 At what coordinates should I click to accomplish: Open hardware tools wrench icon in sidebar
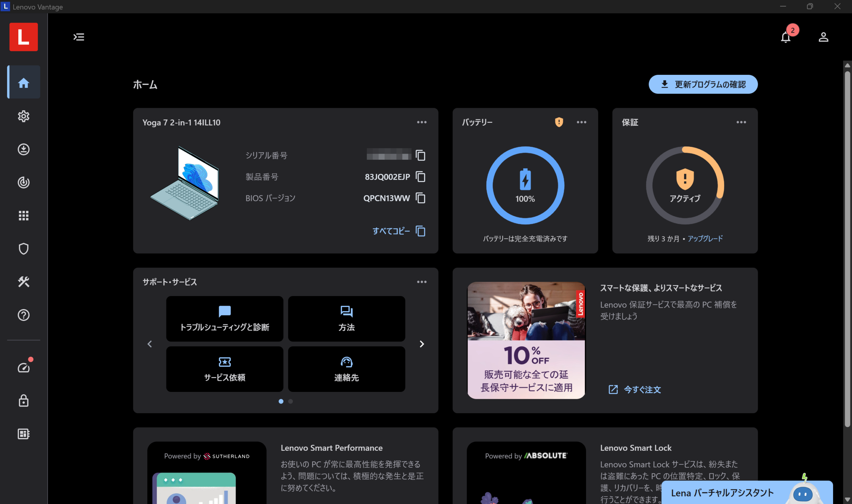coord(23,282)
